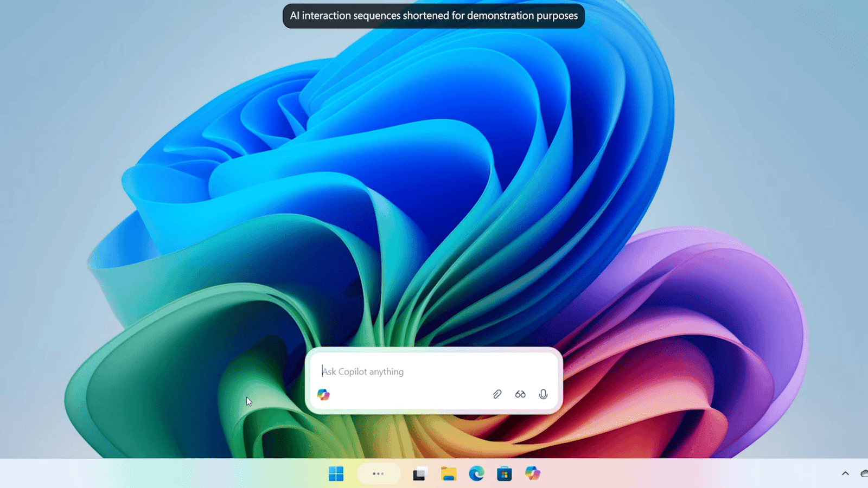
Task: Open the Copilot app from the taskbar
Action: point(532,474)
